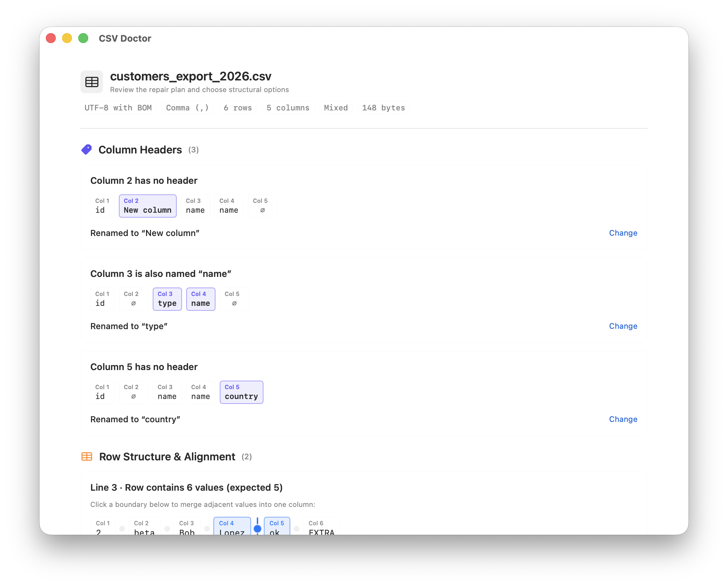
Task: Click the Line 3 row contains 6 values title
Action: [187, 488]
